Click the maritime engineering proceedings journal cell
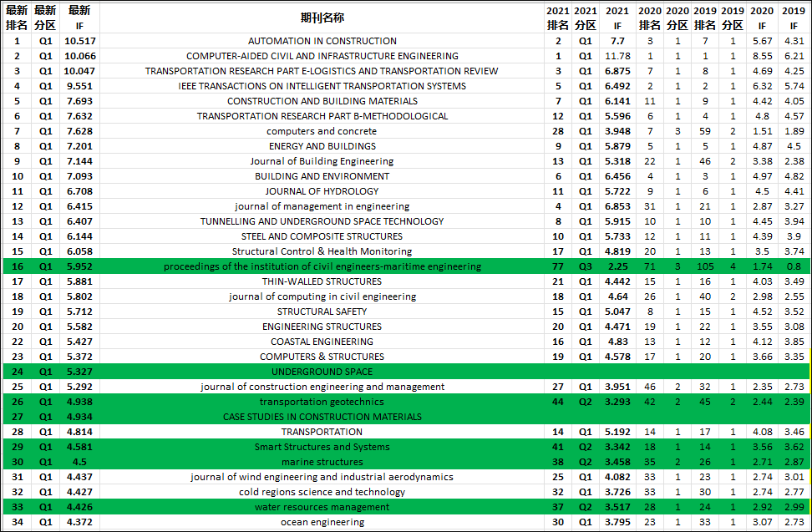812x532 pixels. click(x=322, y=266)
